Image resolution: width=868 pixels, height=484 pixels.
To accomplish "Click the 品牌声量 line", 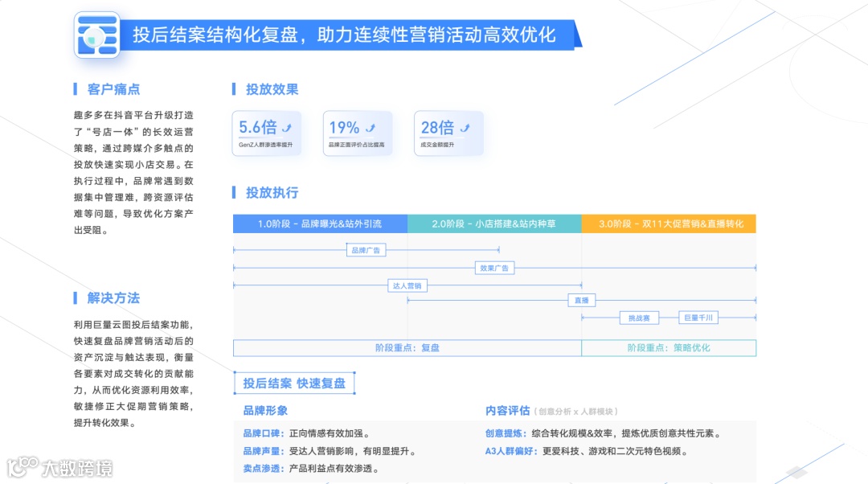I will [330, 451].
